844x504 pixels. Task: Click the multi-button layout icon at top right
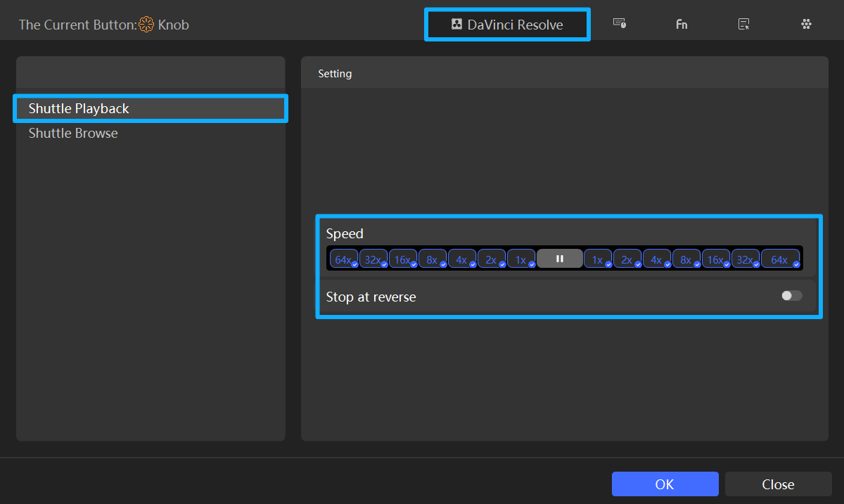(806, 23)
